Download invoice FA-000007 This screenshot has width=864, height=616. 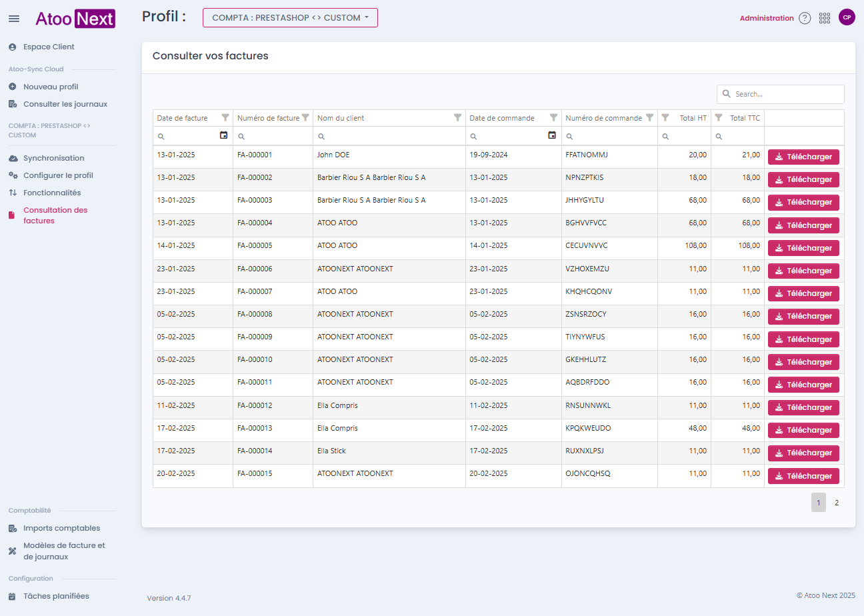(x=803, y=293)
